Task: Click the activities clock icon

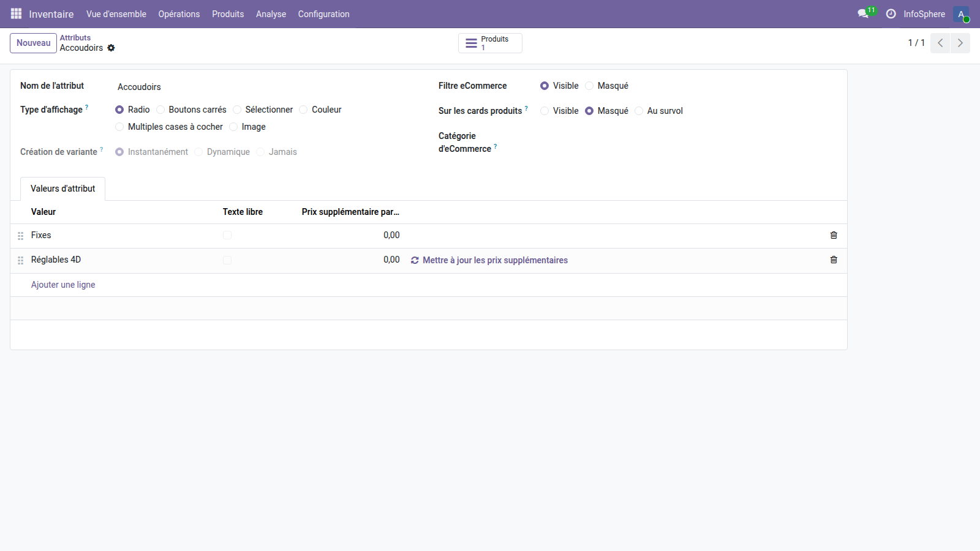Action: click(x=891, y=13)
